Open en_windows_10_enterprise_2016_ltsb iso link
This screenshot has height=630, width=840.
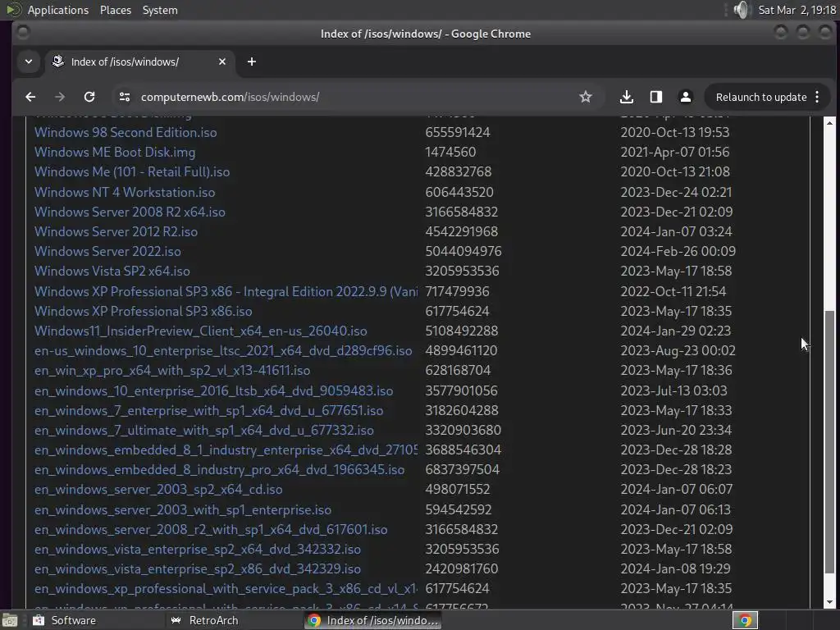(x=213, y=391)
